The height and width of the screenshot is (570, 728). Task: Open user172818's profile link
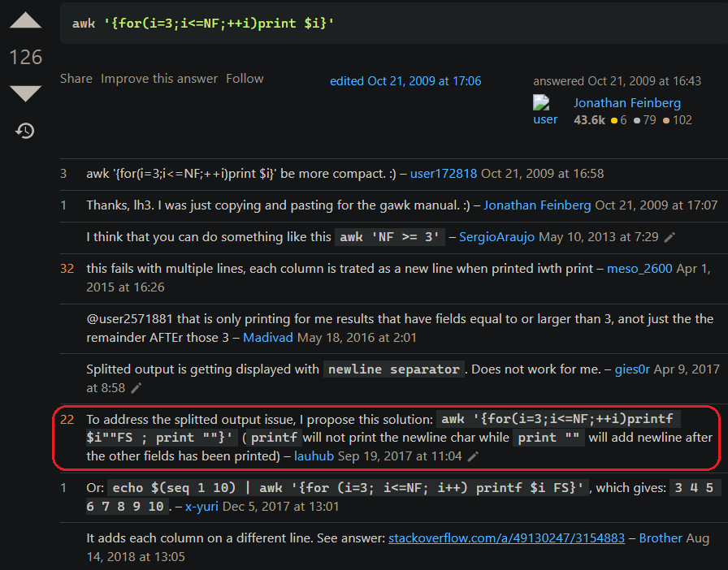(444, 173)
